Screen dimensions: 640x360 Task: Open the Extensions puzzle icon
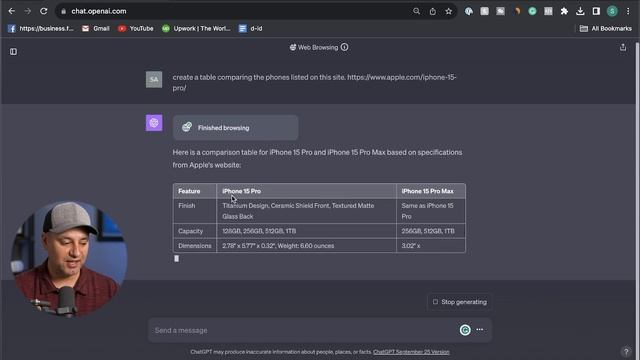(564, 11)
